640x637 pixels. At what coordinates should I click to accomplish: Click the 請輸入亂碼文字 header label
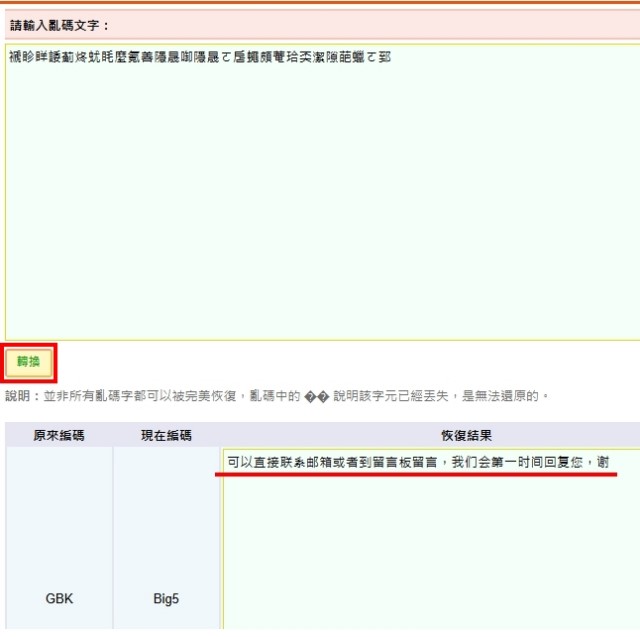(x=60, y=25)
